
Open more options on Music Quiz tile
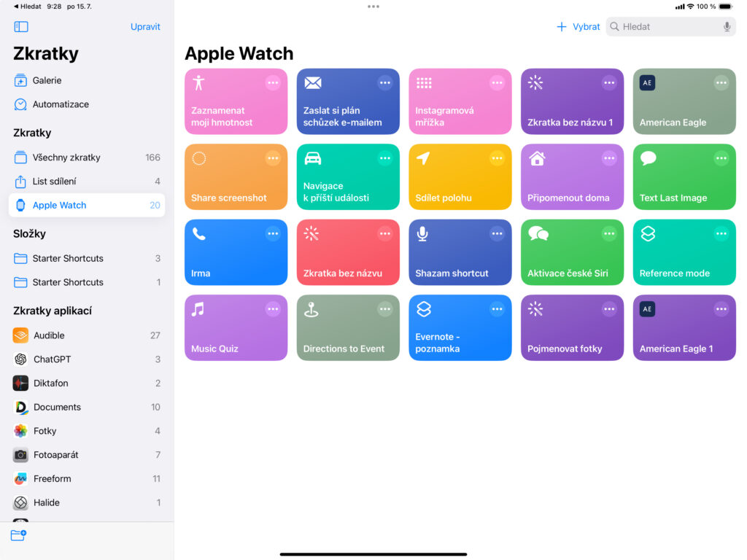tap(273, 309)
